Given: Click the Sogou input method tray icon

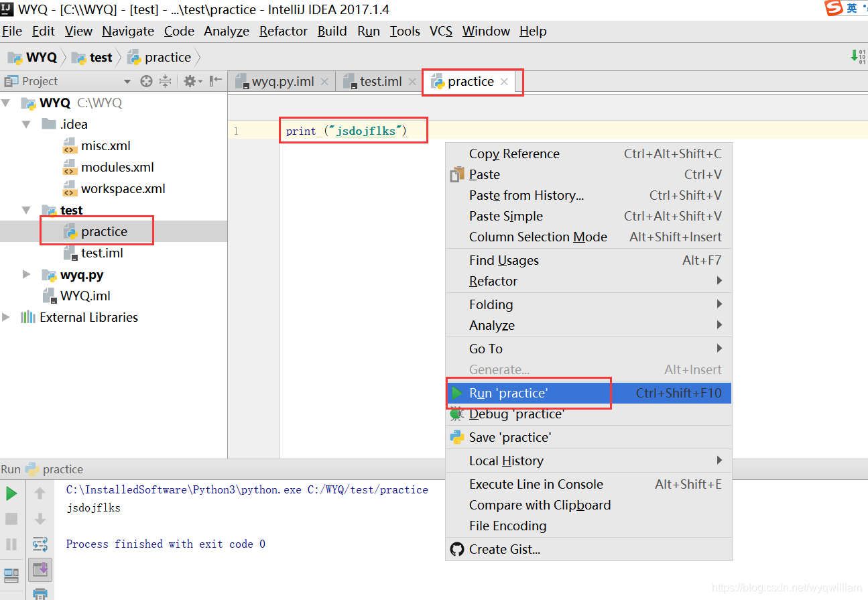Looking at the screenshot, I should tap(834, 8).
